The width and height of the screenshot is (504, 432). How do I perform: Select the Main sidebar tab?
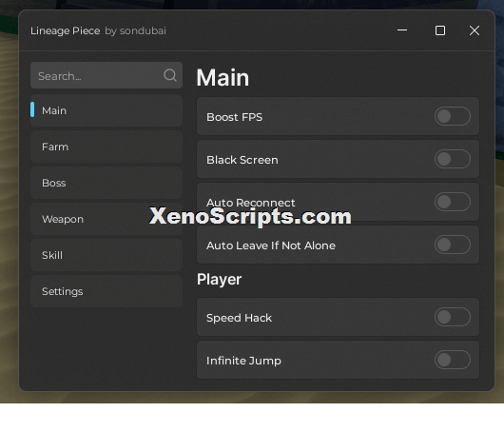[x=107, y=110]
